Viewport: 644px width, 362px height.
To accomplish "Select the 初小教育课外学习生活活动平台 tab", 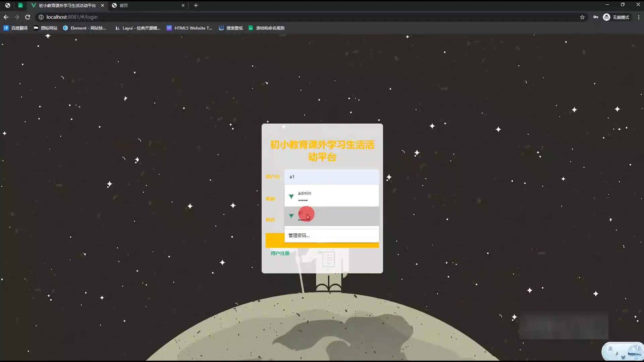I will (x=67, y=5).
